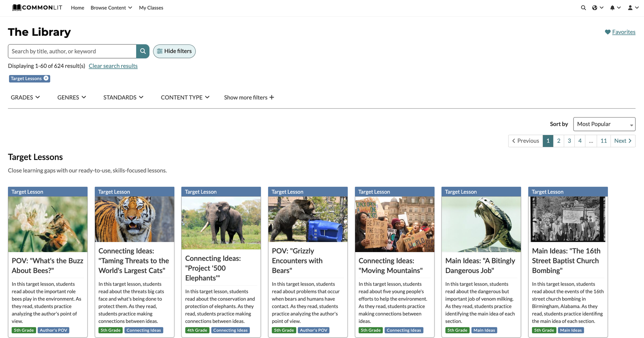Open the user account menu
This screenshot has width=644, height=338.
coord(633,8)
